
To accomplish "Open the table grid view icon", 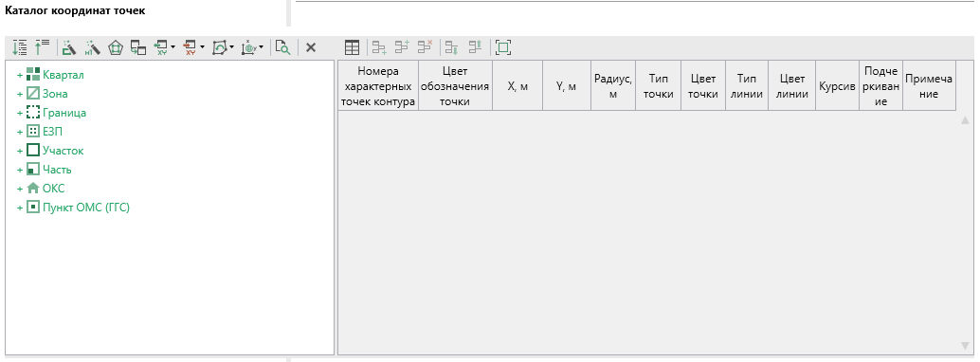I will pos(353,46).
